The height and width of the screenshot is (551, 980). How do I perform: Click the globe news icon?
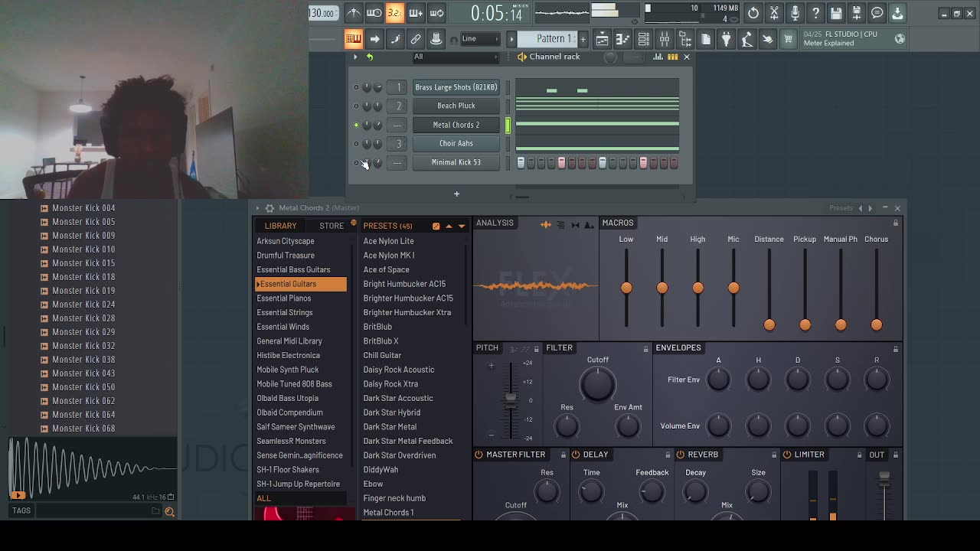900,39
